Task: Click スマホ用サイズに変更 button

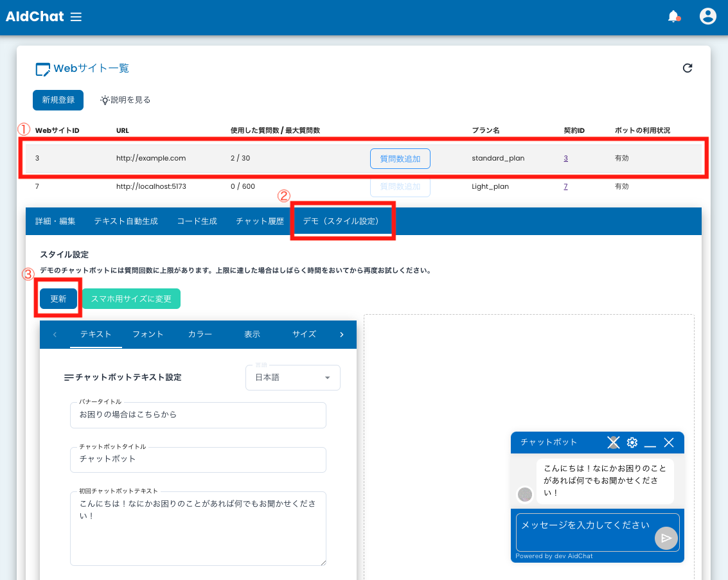Action: 131,299
